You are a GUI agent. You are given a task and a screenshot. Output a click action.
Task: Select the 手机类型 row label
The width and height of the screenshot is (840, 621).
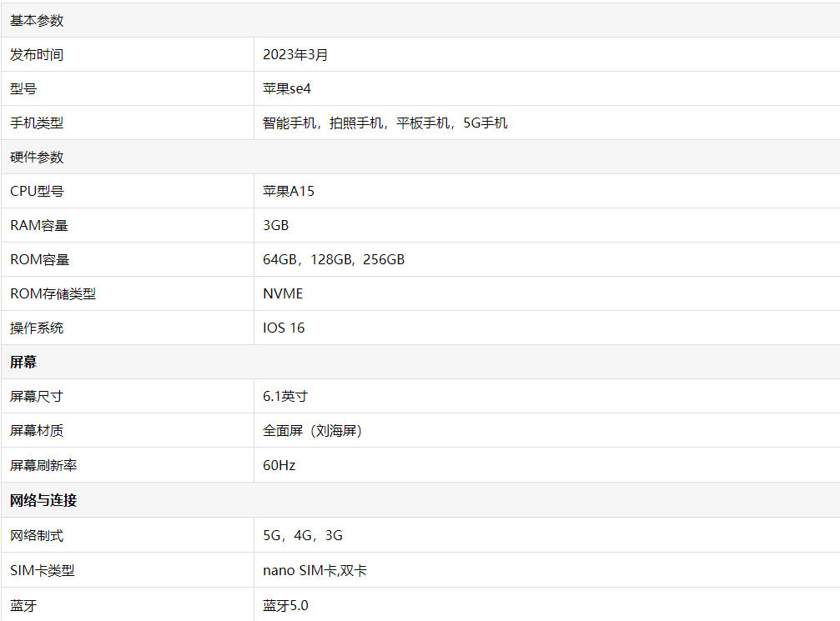[x=37, y=123]
